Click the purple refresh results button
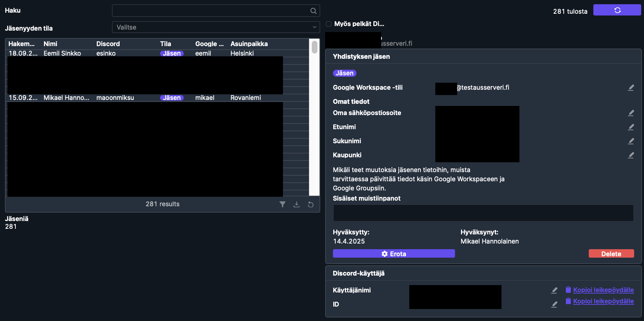This screenshot has height=321, width=644. coord(617,10)
